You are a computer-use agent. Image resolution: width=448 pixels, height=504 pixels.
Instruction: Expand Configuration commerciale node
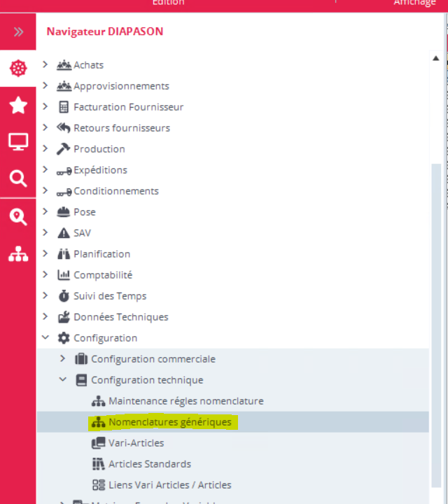click(x=63, y=358)
